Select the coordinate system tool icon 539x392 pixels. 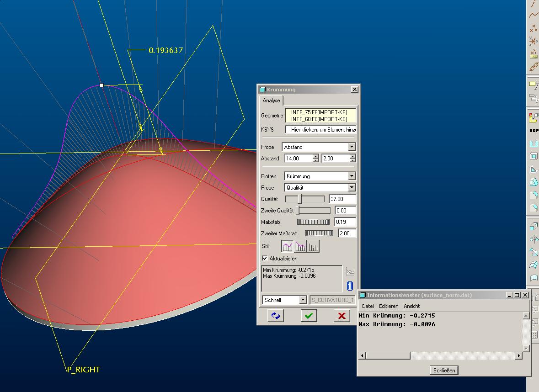(x=534, y=41)
